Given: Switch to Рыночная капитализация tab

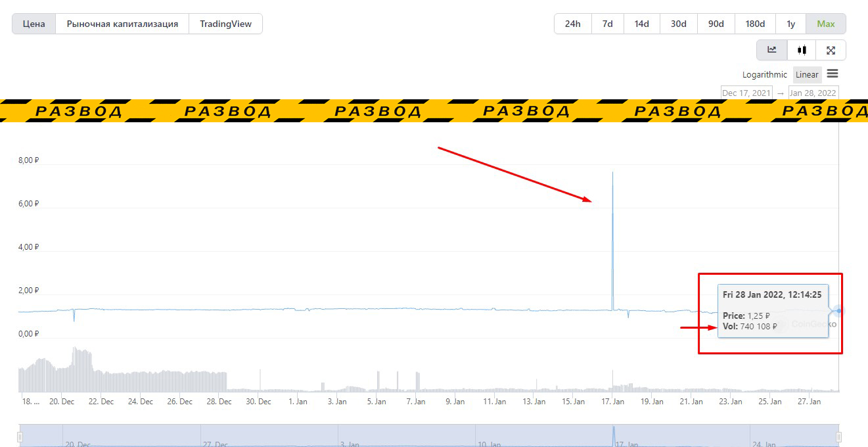Looking at the screenshot, I should [122, 24].
